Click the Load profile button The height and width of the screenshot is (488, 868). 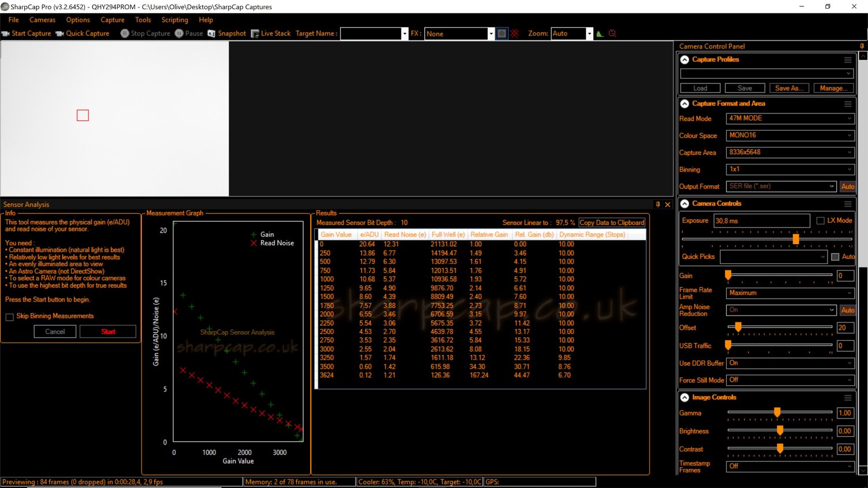[x=700, y=88]
